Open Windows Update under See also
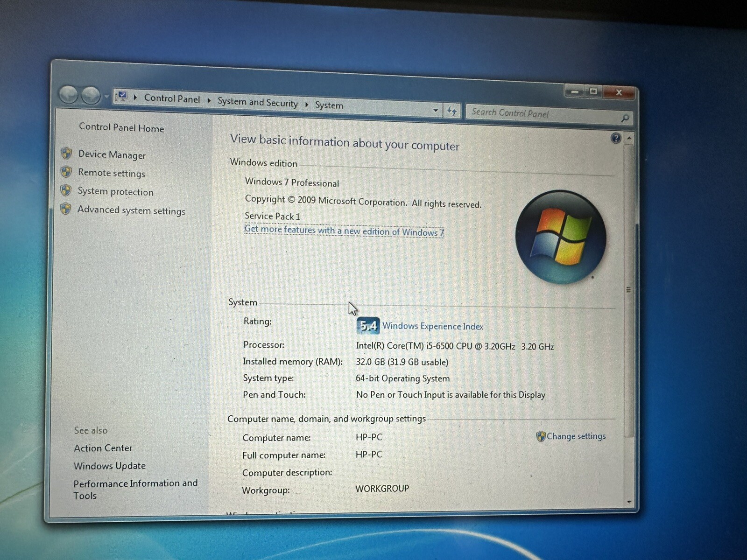The width and height of the screenshot is (747, 560). point(109,466)
